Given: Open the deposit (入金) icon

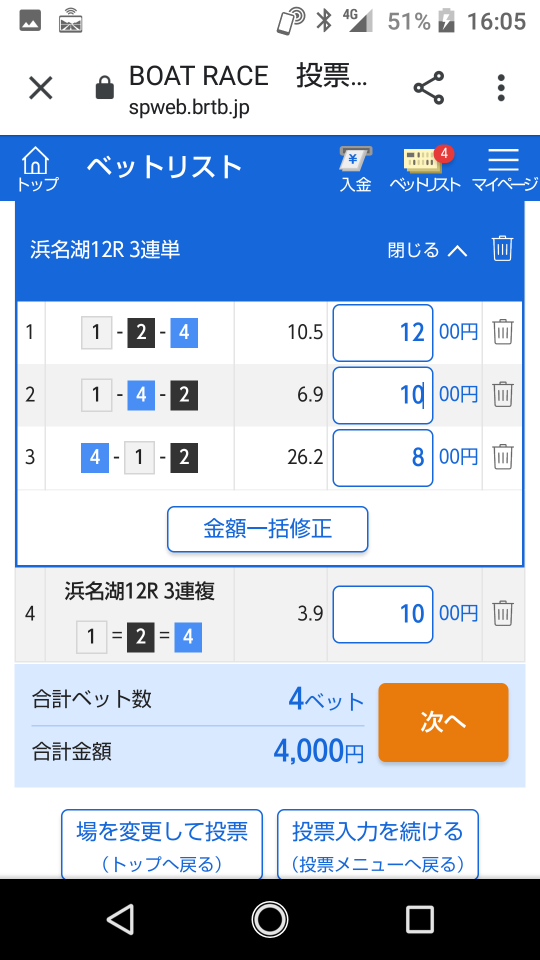Looking at the screenshot, I should pos(356,170).
